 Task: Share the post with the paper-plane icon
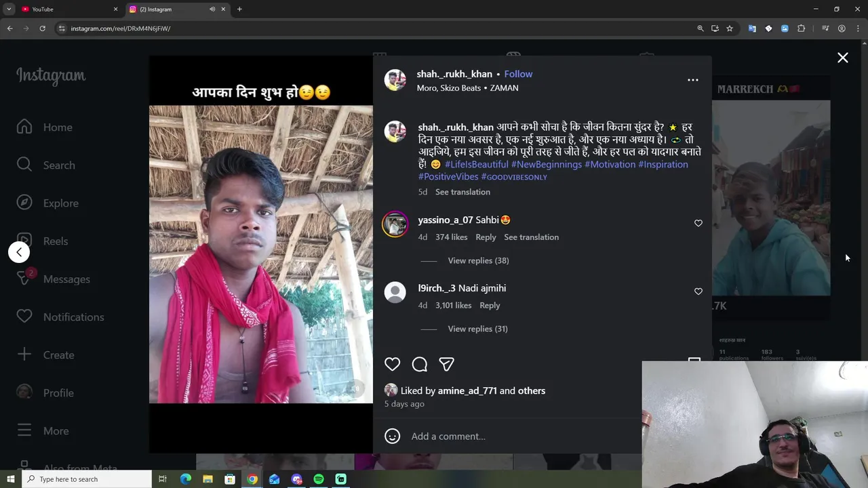[x=446, y=364]
